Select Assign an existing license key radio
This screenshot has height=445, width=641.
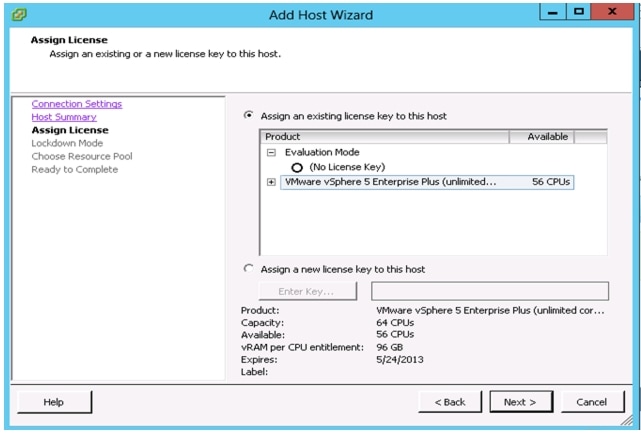tap(248, 115)
